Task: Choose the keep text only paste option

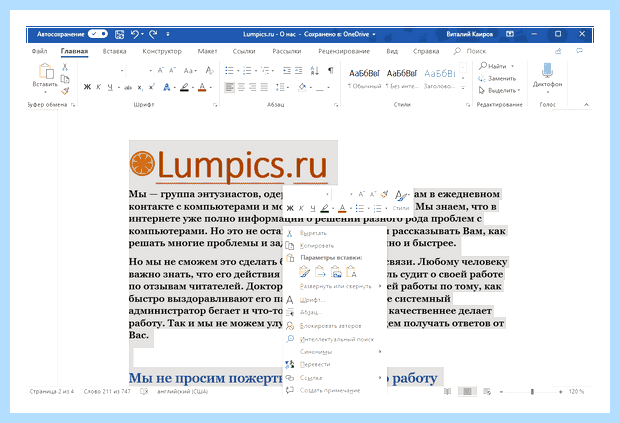Action: (x=351, y=272)
